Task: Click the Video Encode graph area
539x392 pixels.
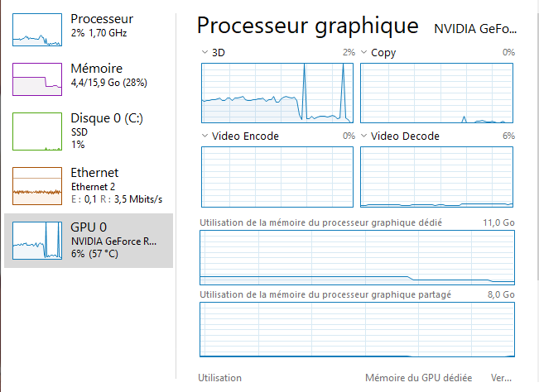Action: pos(277,177)
